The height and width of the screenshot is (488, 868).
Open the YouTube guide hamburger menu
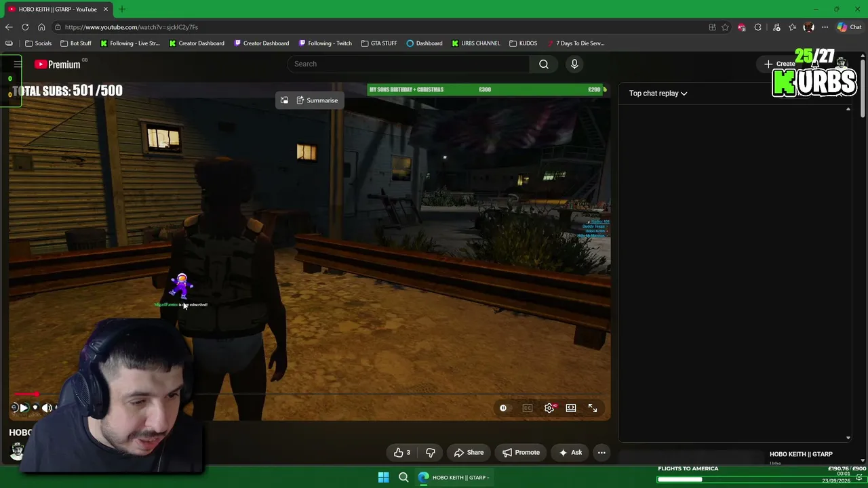(18, 64)
